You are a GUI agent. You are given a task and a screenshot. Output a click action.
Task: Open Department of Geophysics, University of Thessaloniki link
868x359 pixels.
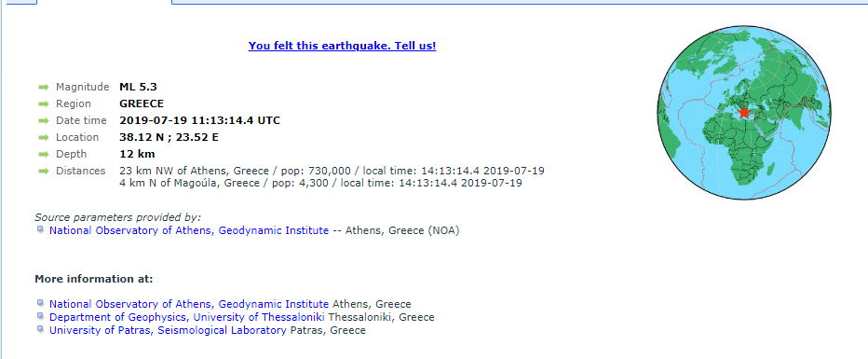point(187,317)
